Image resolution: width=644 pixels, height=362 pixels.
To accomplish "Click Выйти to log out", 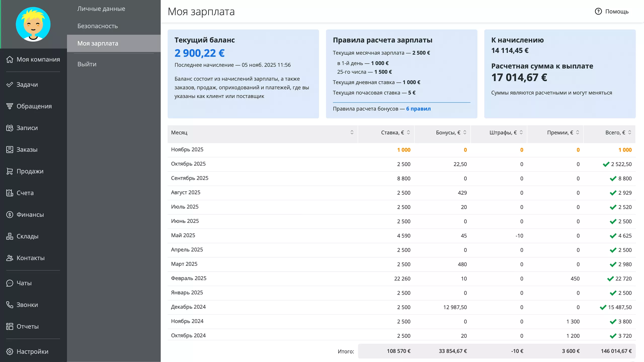I will [x=87, y=64].
